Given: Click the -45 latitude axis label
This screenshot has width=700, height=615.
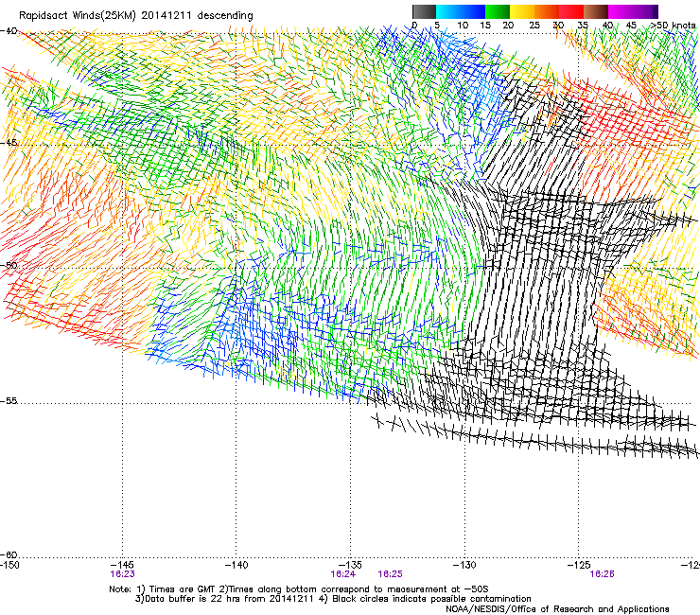Looking at the screenshot, I should (x=9, y=143).
